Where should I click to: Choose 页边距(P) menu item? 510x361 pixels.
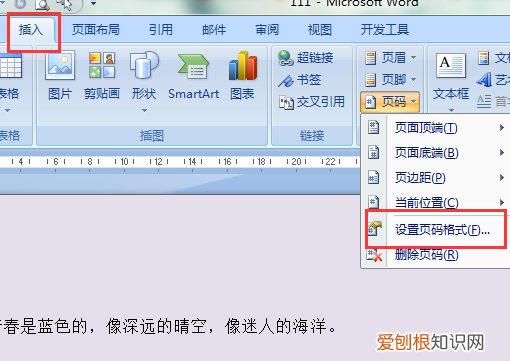436,178
